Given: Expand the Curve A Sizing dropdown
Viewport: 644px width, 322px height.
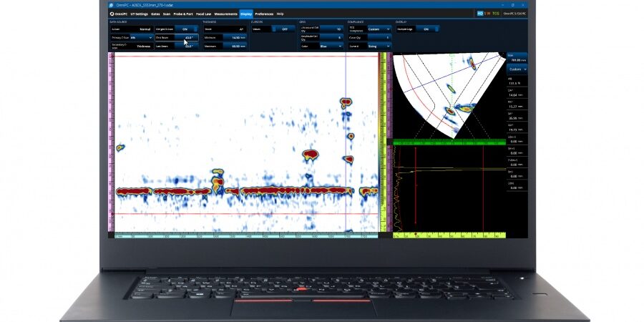Looking at the screenshot, I should (x=378, y=46).
